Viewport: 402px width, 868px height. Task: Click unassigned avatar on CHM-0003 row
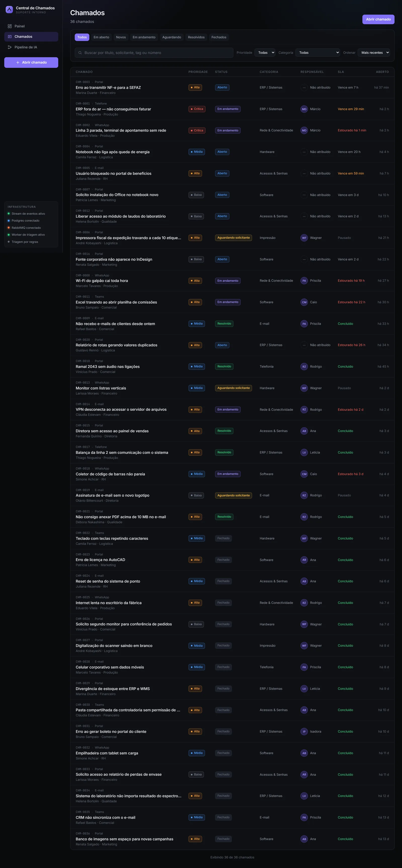[304, 88]
